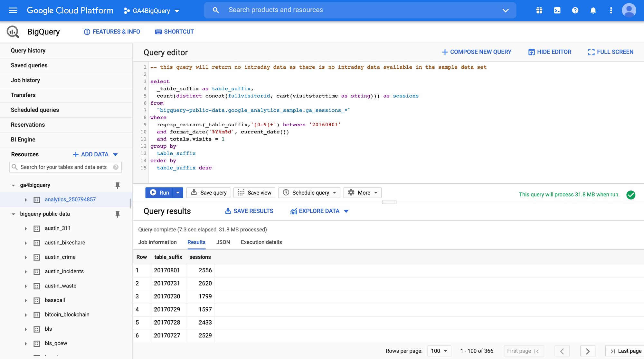
Task: Switch to Execution details tab
Action: tap(261, 242)
